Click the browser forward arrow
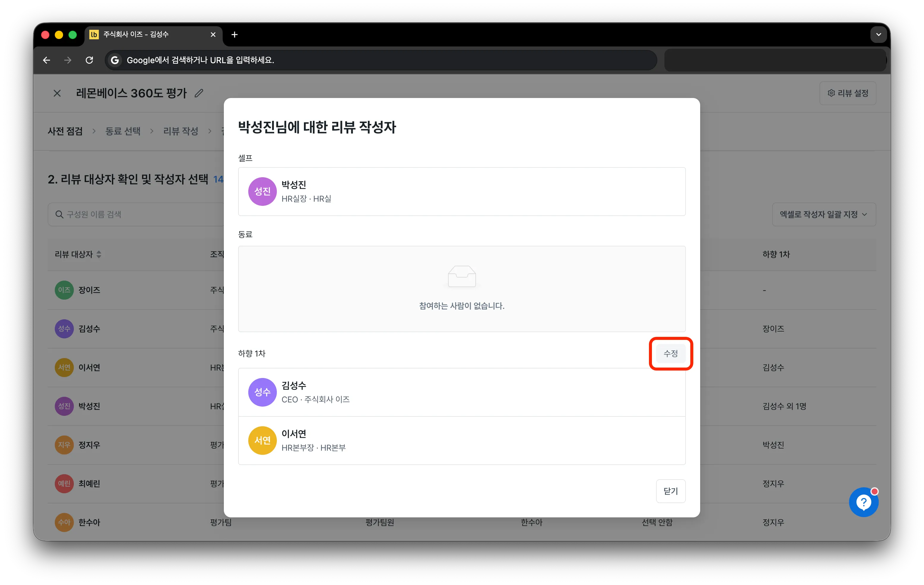The height and width of the screenshot is (585, 924). 68,60
